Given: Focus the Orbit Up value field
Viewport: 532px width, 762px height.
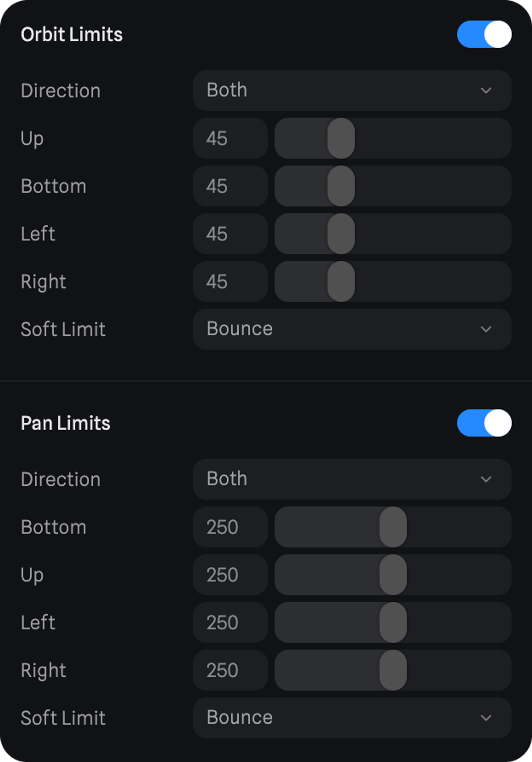Looking at the screenshot, I should pos(230,138).
